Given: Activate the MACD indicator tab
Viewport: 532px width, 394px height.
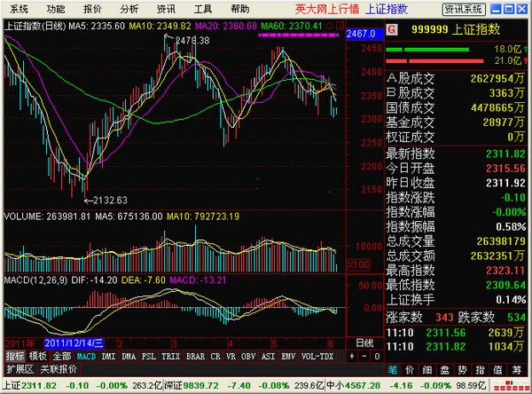Looking at the screenshot, I should click(86, 356).
